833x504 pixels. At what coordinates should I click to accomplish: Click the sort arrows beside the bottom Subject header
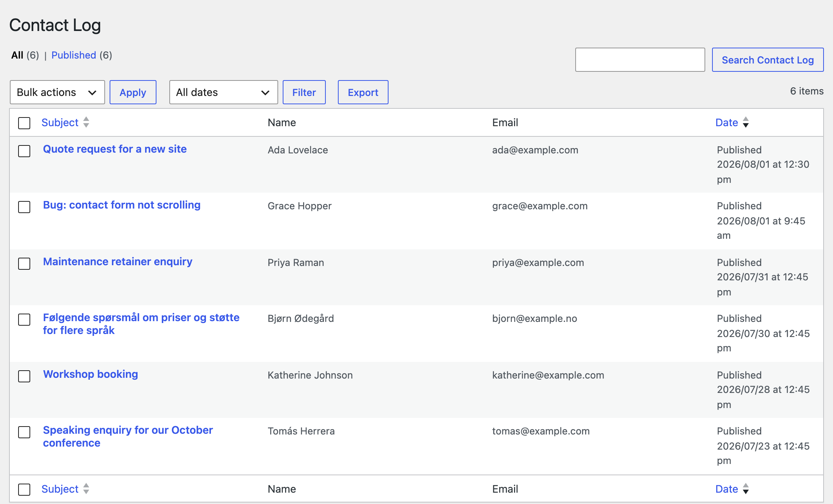pyautogui.click(x=86, y=489)
